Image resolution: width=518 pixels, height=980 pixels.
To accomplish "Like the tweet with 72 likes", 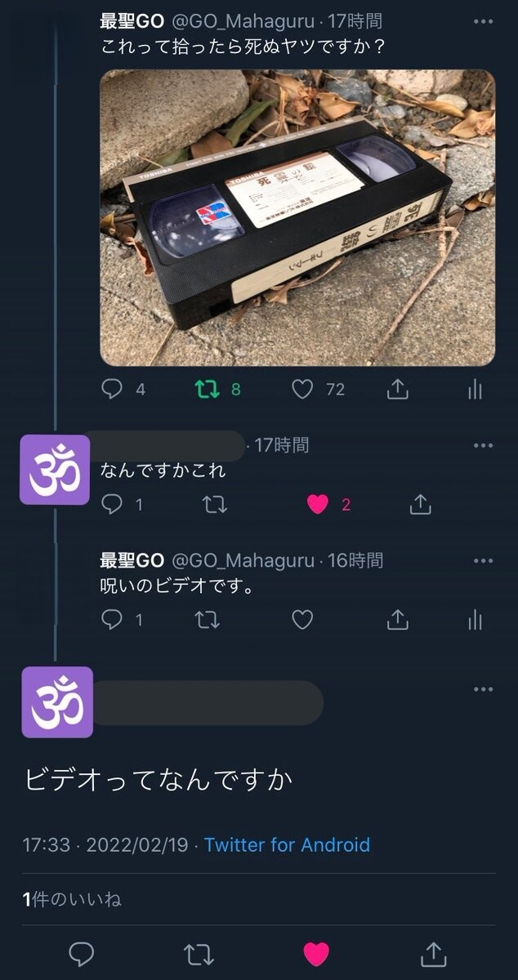I will (303, 390).
